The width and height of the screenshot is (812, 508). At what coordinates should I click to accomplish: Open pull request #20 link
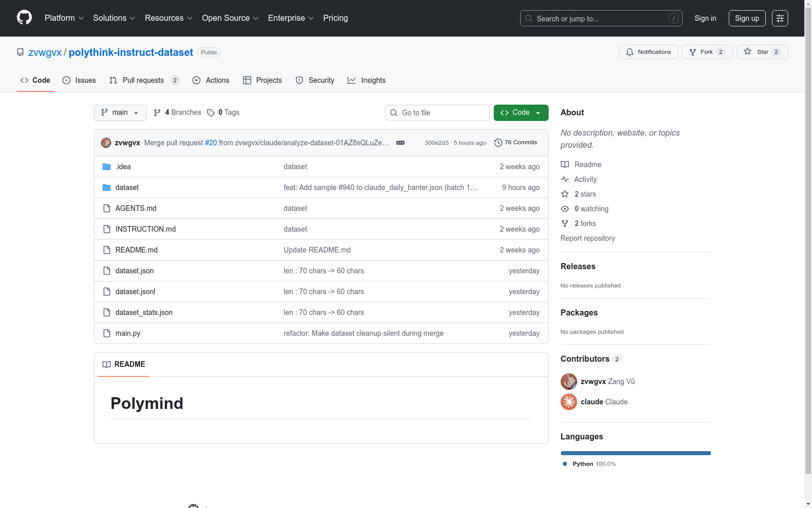point(211,143)
